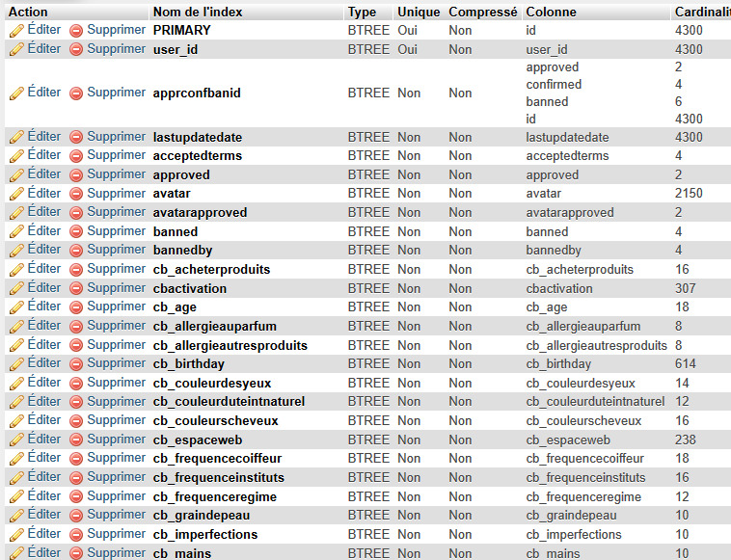The image size is (731, 560).
Task: Click Éditer link for cb_birthday index
Action: tap(44, 363)
